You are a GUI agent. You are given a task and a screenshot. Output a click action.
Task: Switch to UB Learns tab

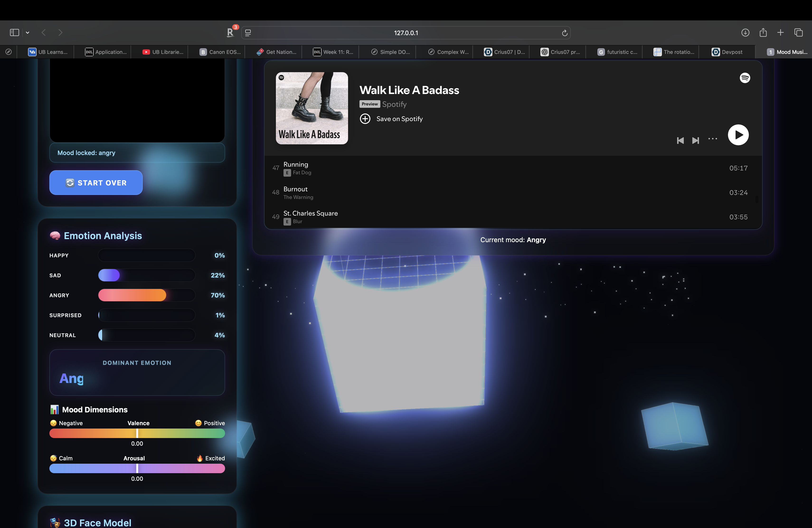point(48,52)
